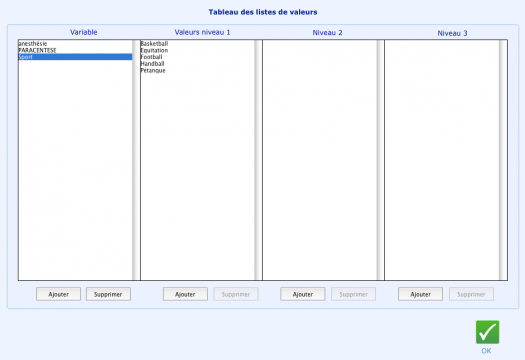
Task: Click Supprimer under Valeurs niveau 1
Action: point(236,294)
